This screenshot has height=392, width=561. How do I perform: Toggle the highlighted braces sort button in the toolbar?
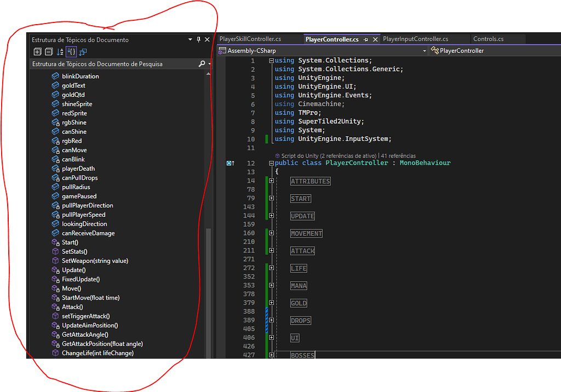click(x=71, y=51)
